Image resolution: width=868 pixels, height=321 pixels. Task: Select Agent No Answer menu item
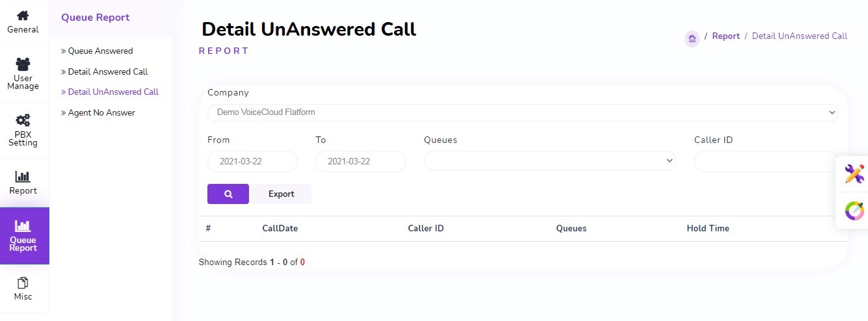click(x=101, y=113)
